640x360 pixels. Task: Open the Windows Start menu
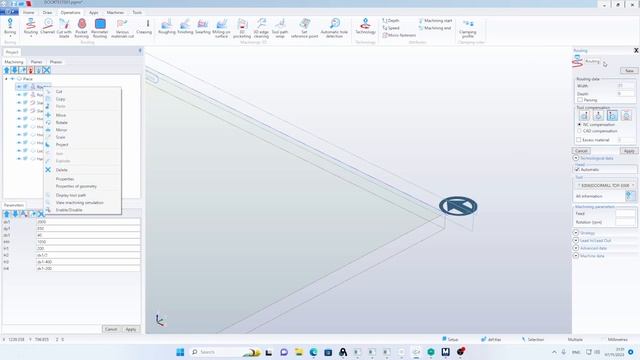180,352
